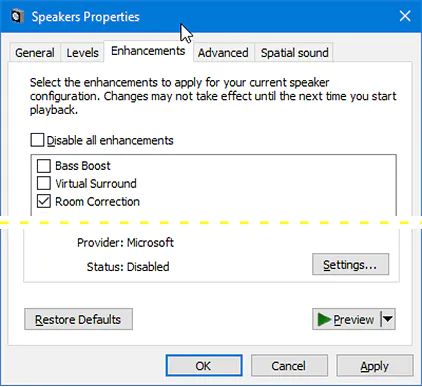This screenshot has height=387, width=422.
Task: Highlight the Virtual Surround list item label
Action: pos(96,184)
